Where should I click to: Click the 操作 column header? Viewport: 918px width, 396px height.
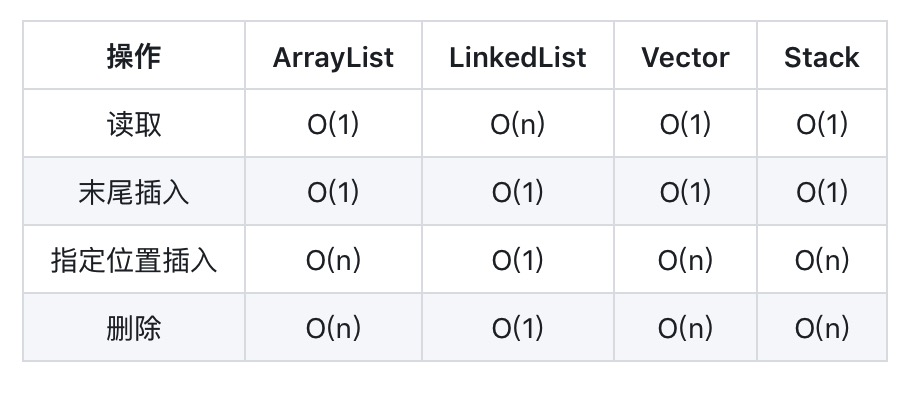[x=133, y=57]
